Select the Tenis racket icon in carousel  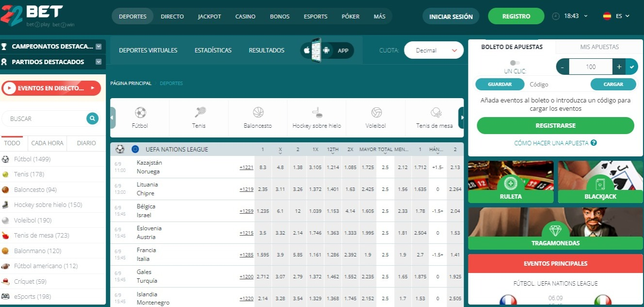tap(199, 113)
